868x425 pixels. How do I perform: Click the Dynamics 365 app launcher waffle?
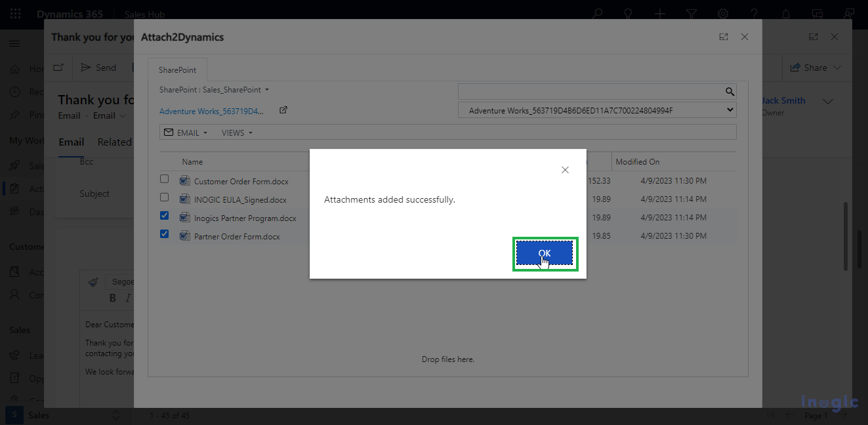(15, 14)
